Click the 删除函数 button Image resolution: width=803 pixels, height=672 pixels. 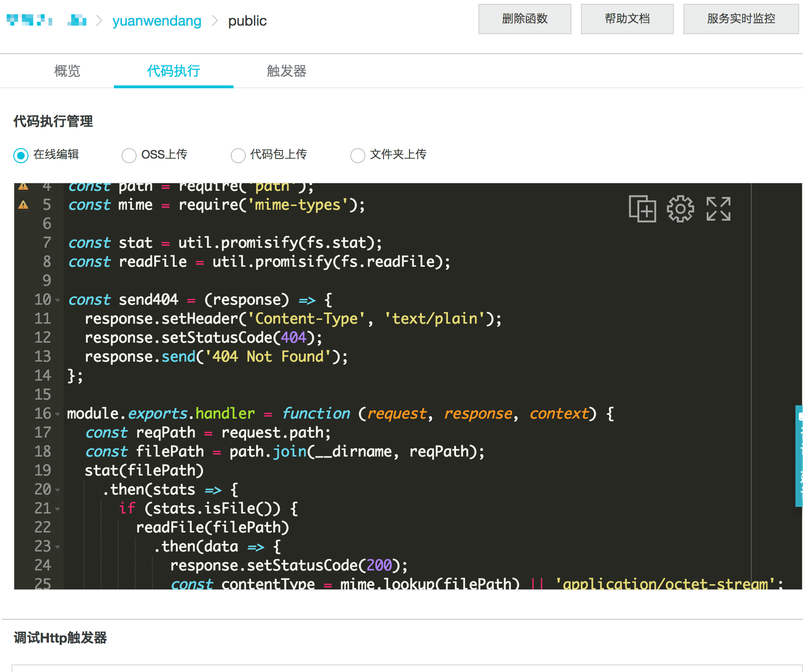pyautogui.click(x=524, y=19)
